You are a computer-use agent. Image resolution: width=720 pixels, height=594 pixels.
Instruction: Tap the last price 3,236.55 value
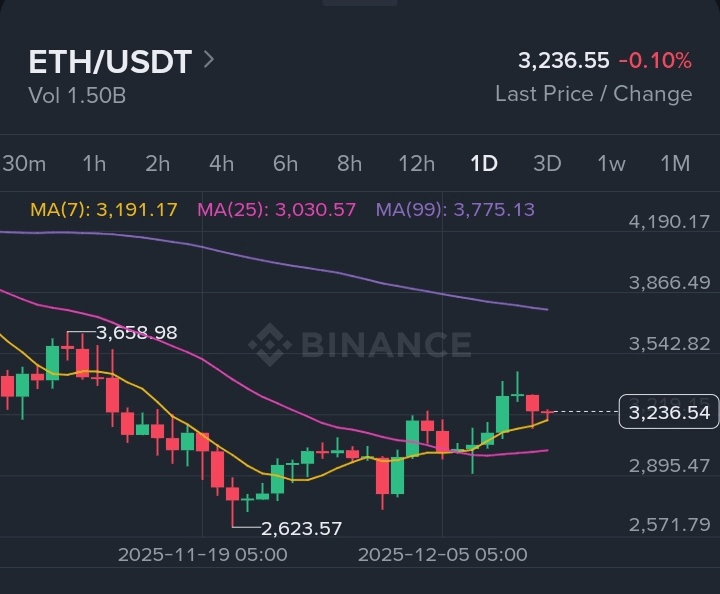click(x=563, y=61)
